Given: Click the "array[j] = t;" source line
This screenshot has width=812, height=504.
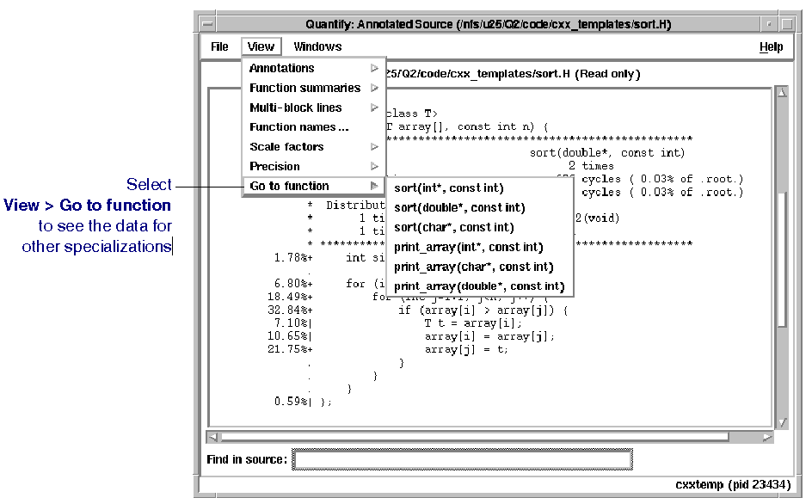Looking at the screenshot, I should (x=466, y=350).
